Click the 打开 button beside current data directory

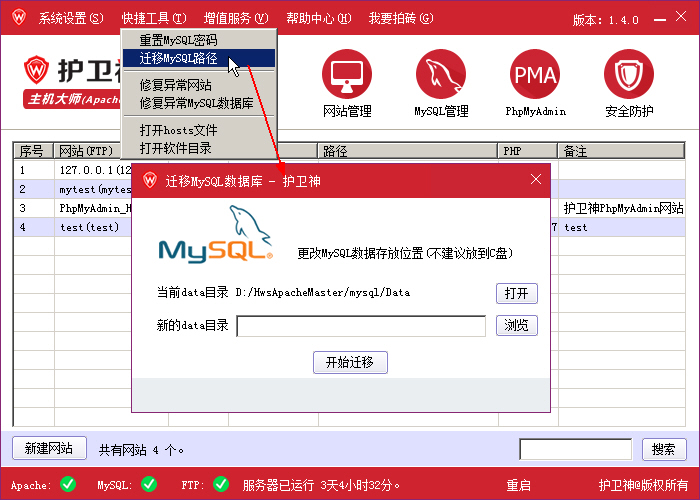point(517,293)
